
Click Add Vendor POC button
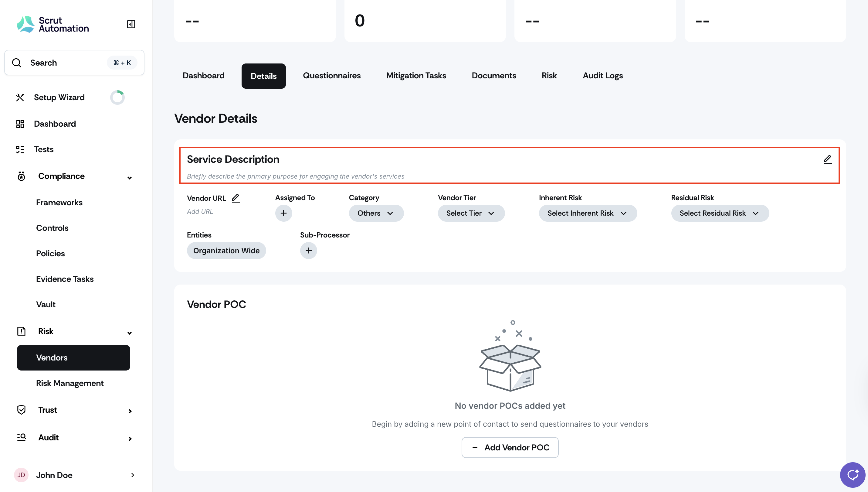pyautogui.click(x=510, y=447)
